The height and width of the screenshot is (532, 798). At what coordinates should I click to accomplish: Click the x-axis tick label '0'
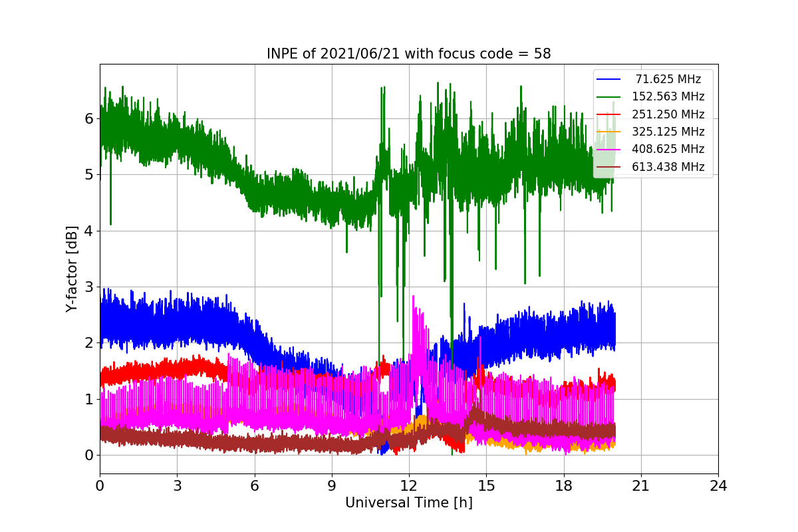click(x=100, y=486)
